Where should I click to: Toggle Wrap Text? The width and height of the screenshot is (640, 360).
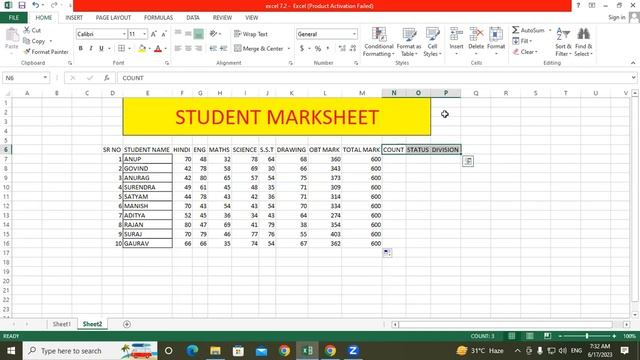point(251,34)
